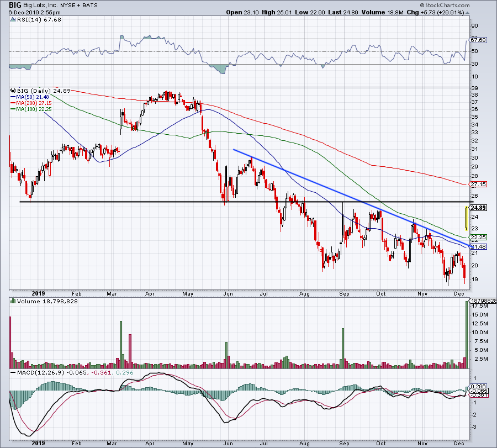Click the tallest green volume bar in December
The height and width of the screenshot is (448, 497).
pyautogui.click(x=466, y=335)
